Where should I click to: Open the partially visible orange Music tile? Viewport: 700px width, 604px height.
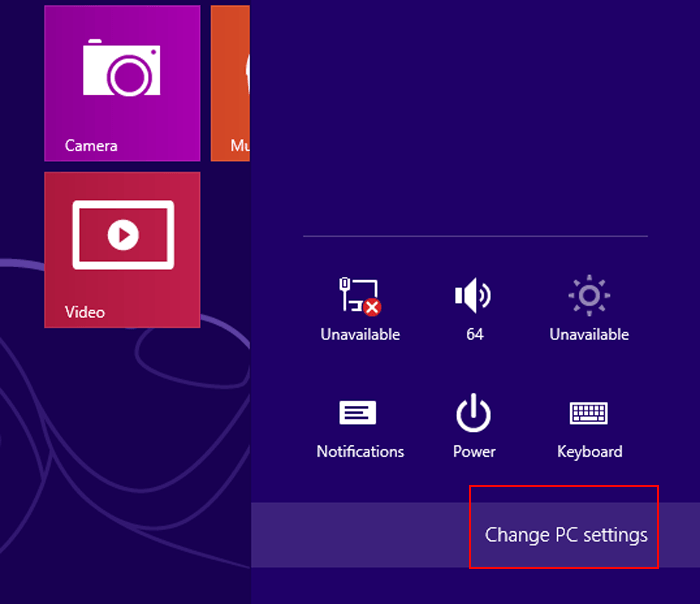coord(230,83)
